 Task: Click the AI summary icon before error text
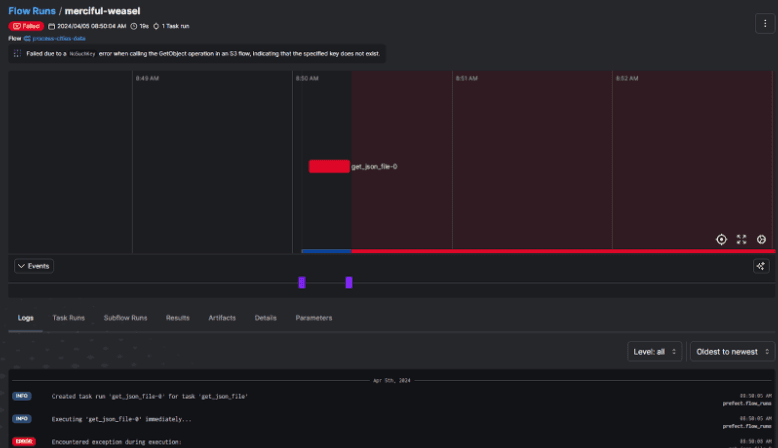point(17,53)
